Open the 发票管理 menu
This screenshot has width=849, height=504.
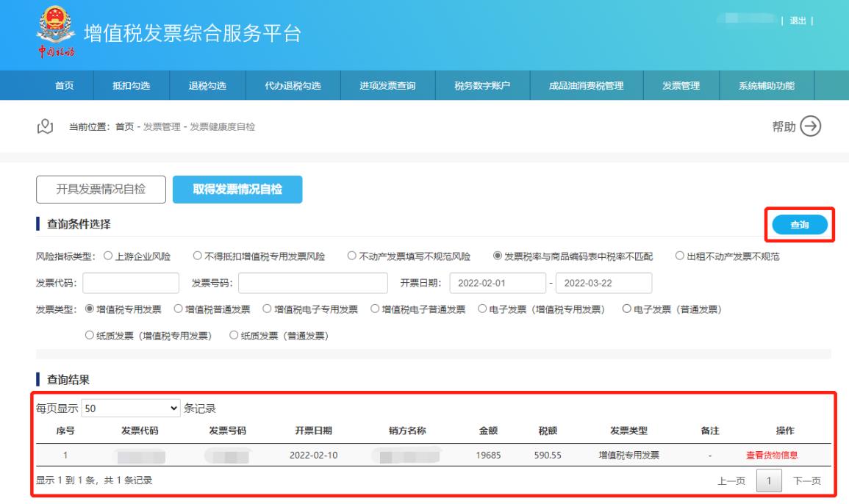tap(680, 85)
